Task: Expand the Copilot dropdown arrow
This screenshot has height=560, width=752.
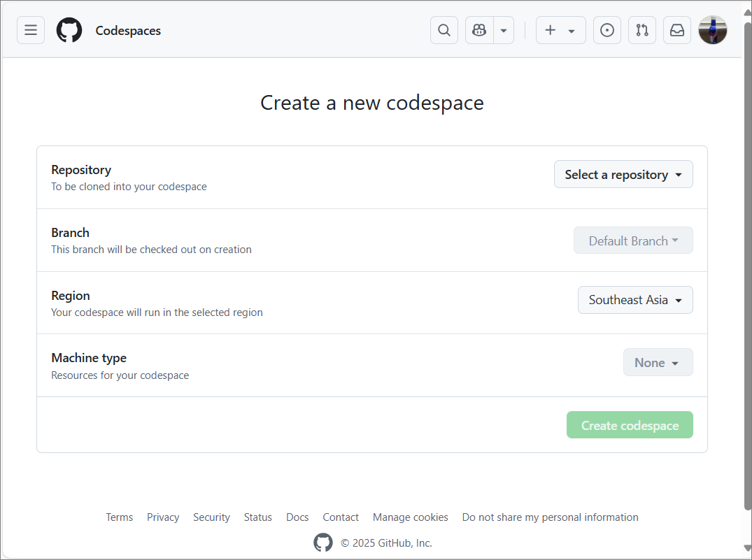Action: pos(502,30)
